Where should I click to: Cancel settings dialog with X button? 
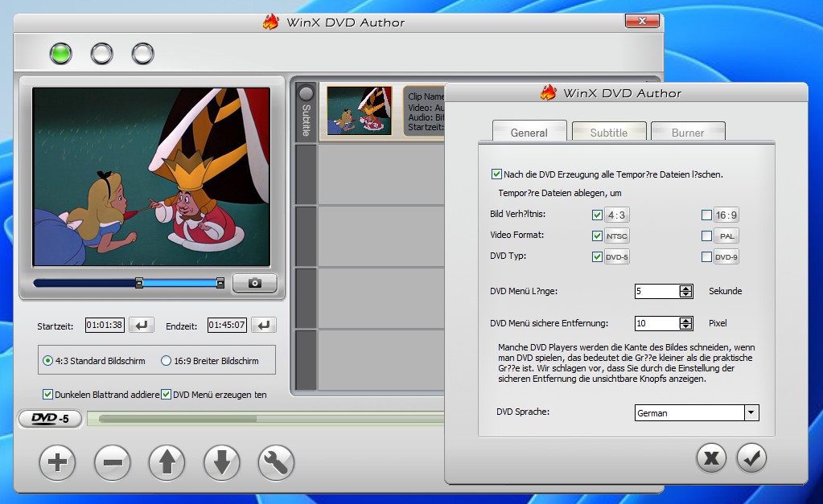(711, 458)
